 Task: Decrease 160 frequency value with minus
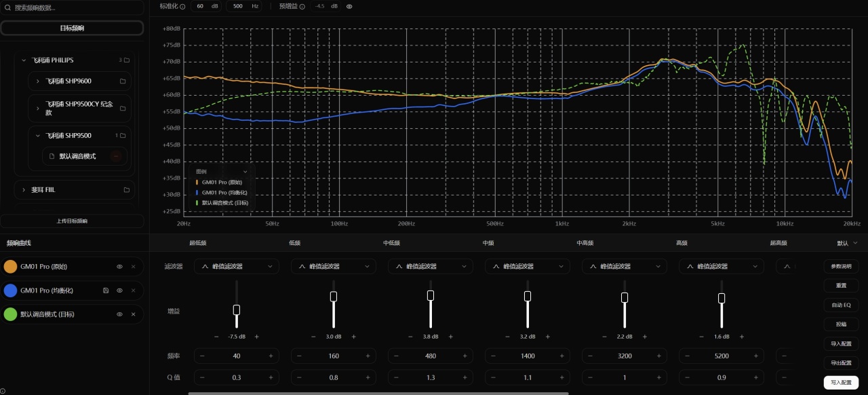coord(299,356)
